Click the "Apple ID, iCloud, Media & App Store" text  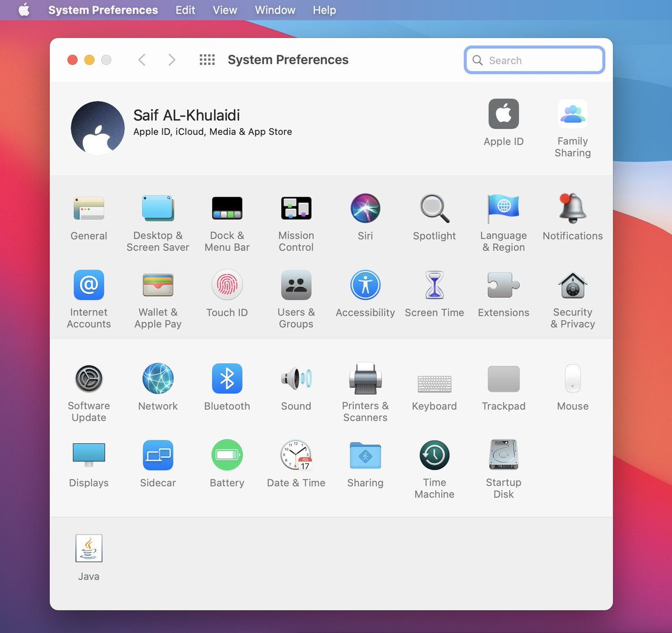pyautogui.click(x=213, y=132)
